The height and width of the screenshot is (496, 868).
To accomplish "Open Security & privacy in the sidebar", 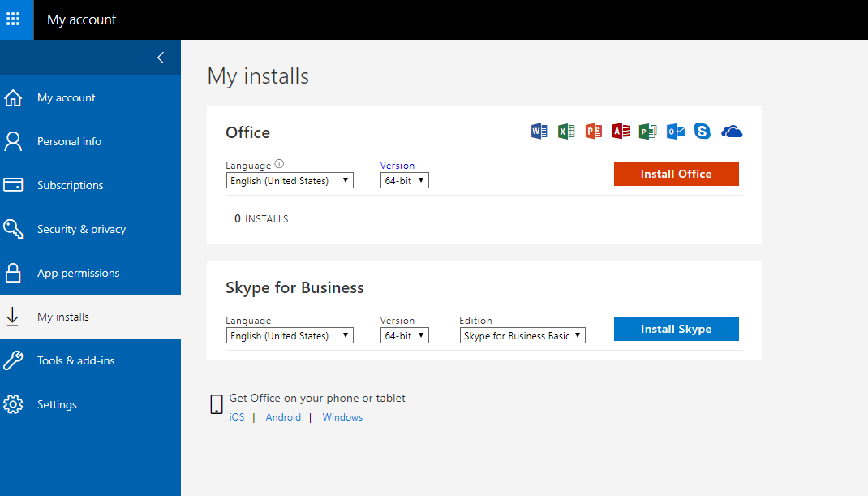I will (90, 229).
